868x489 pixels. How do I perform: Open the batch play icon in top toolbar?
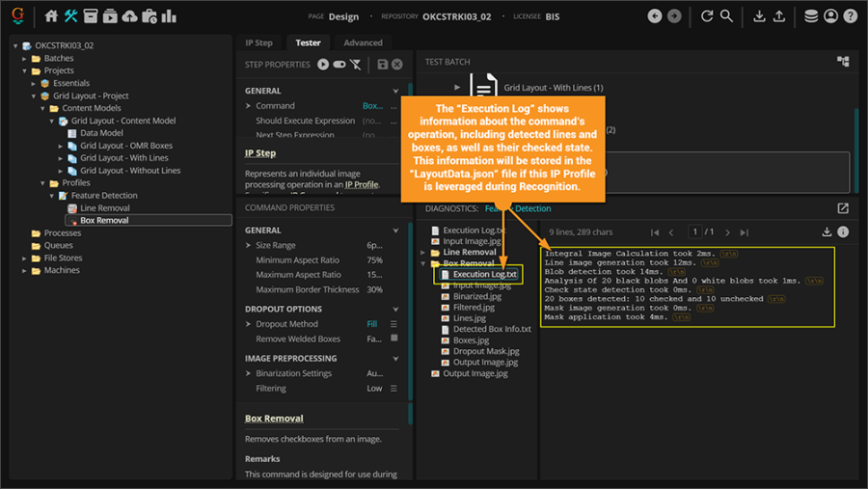(x=110, y=16)
